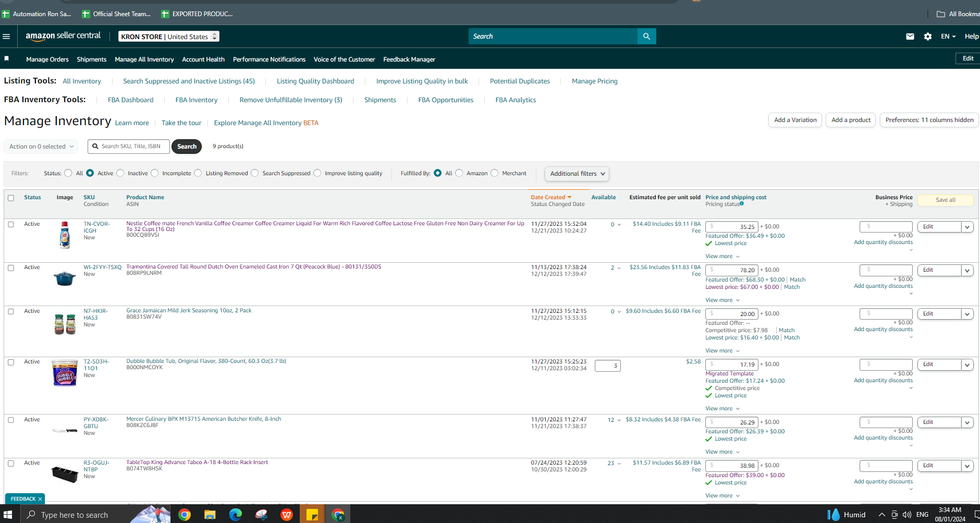Open Performance Notifications
Image resolution: width=980 pixels, height=523 pixels.
(269, 59)
